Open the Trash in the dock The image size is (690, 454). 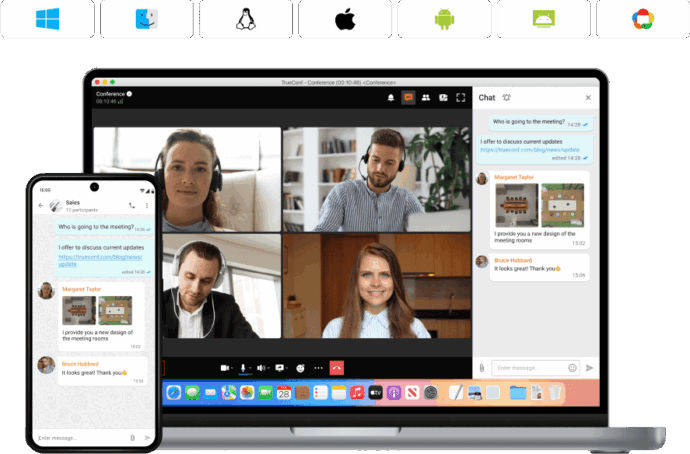[555, 392]
